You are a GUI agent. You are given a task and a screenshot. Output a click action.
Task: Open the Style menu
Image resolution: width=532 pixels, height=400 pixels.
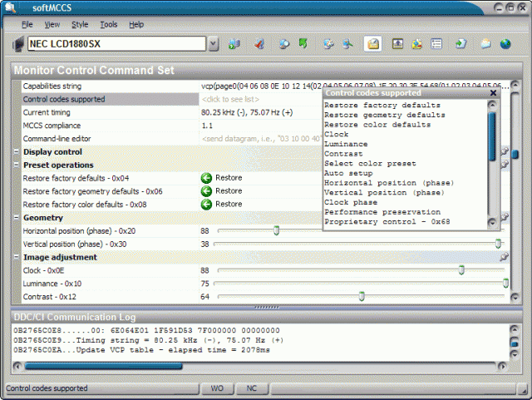pos(80,24)
